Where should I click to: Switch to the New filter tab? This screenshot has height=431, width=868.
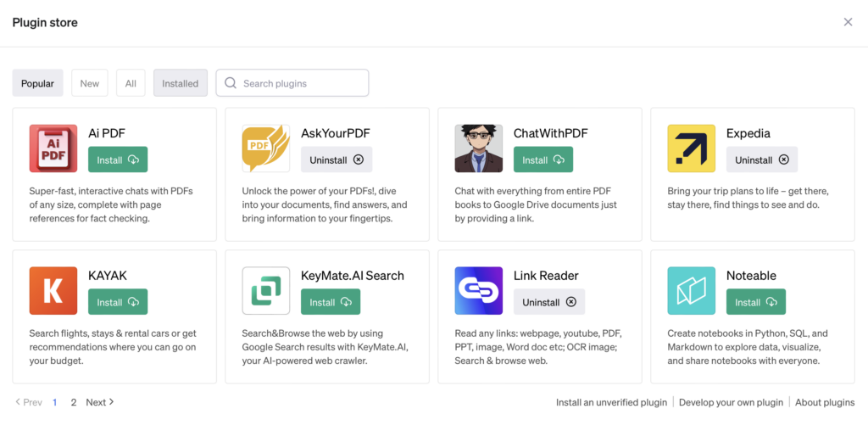(x=90, y=83)
